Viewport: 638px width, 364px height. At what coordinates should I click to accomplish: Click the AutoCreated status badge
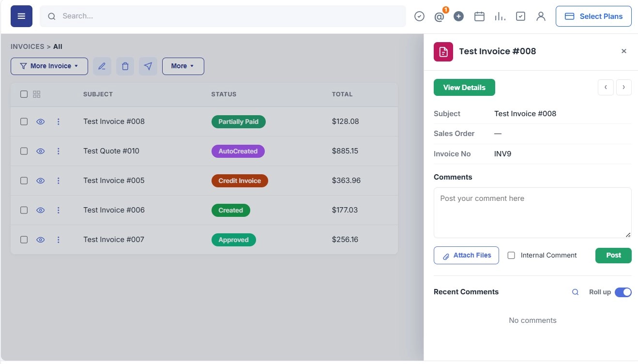(238, 152)
